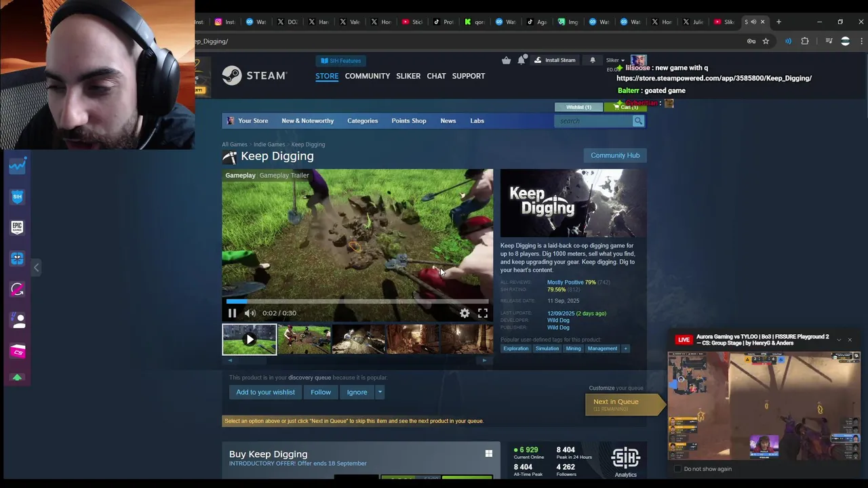The width and height of the screenshot is (868, 488).
Task: Click Add to your wishlist
Action: click(266, 392)
